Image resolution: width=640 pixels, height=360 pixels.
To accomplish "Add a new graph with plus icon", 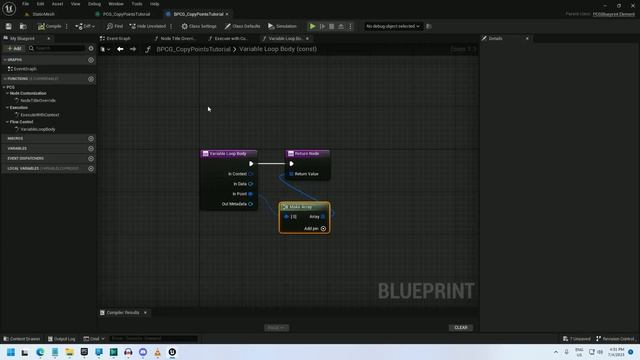I will click(x=91, y=60).
